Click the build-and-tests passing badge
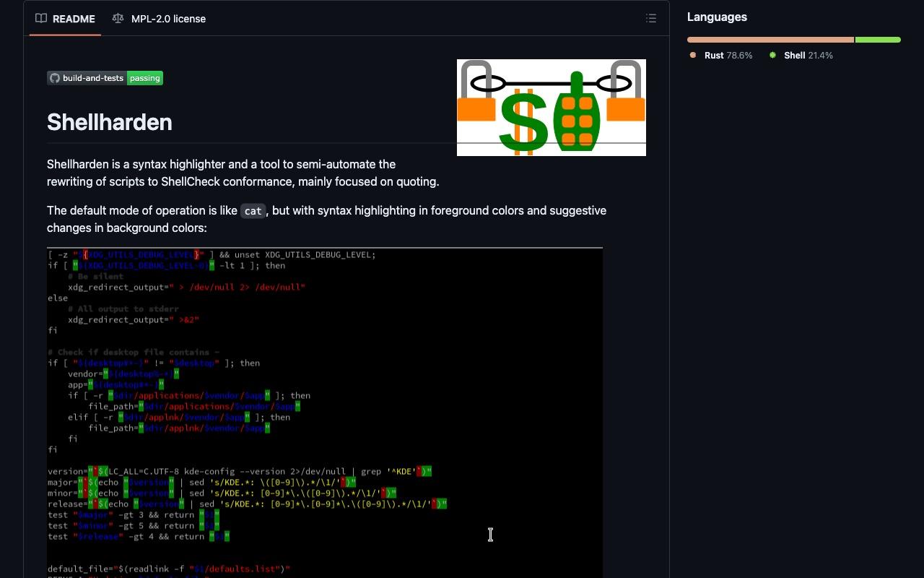 [105, 78]
